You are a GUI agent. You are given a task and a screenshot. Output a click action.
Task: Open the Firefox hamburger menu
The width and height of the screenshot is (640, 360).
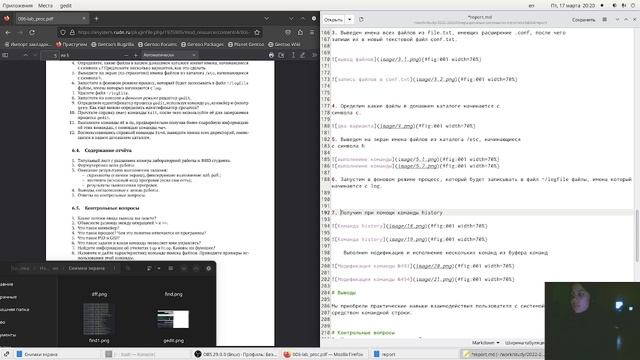pos(312,32)
